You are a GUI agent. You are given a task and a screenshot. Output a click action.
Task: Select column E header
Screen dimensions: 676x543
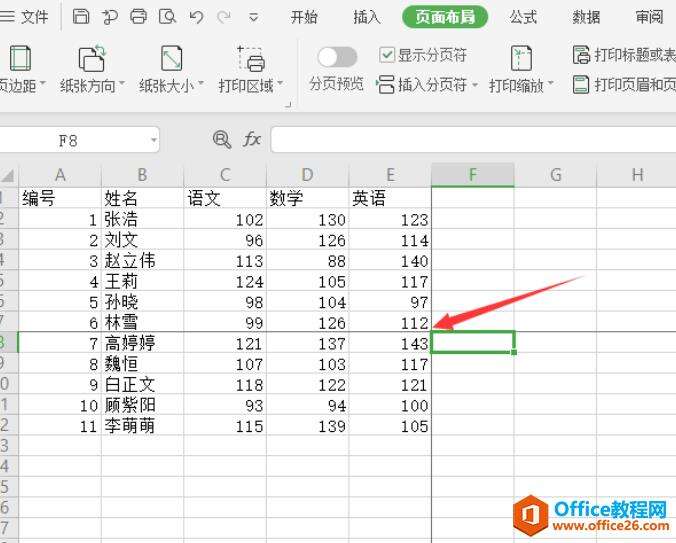390,175
